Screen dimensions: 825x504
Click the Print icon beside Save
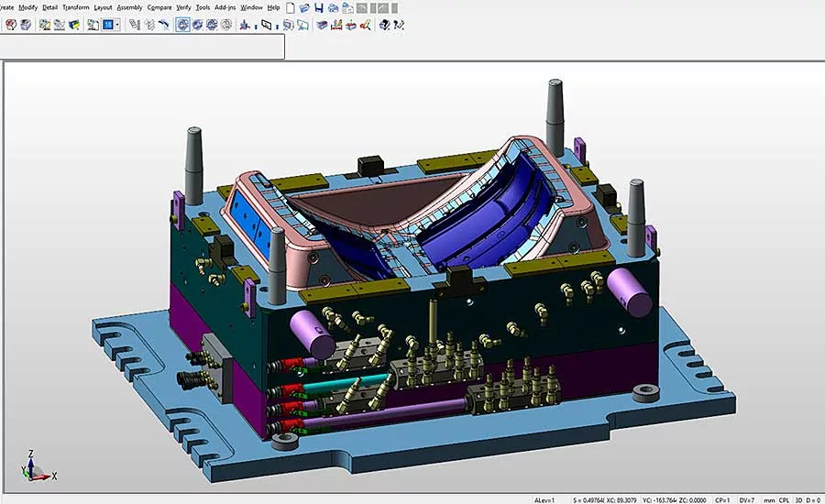click(333, 8)
